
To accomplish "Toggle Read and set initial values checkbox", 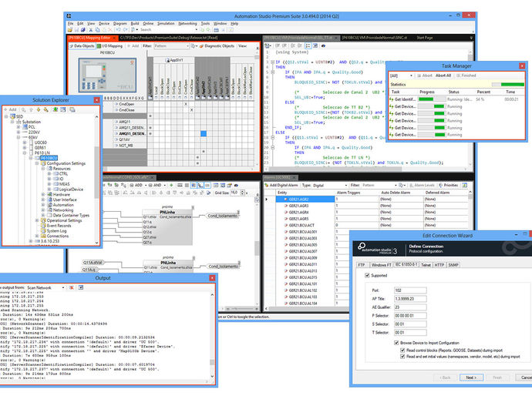I will [402, 357].
